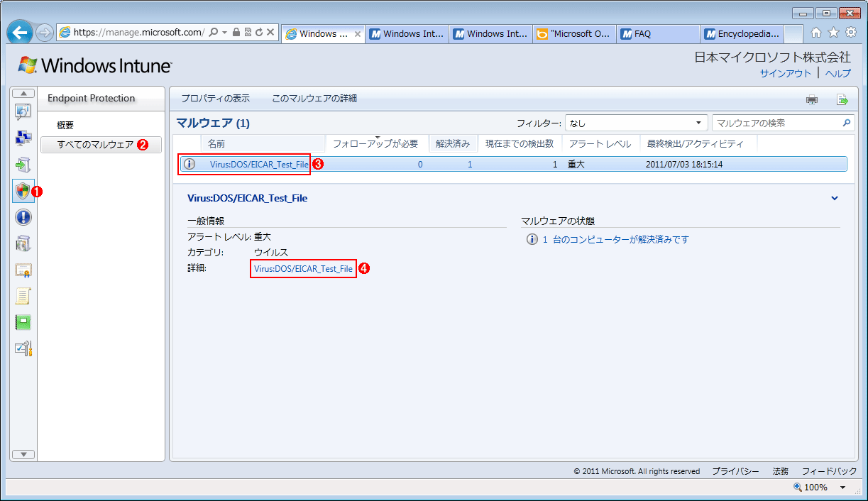Open the Computers workspace icon
Image resolution: width=868 pixels, height=501 pixels.
(23, 138)
